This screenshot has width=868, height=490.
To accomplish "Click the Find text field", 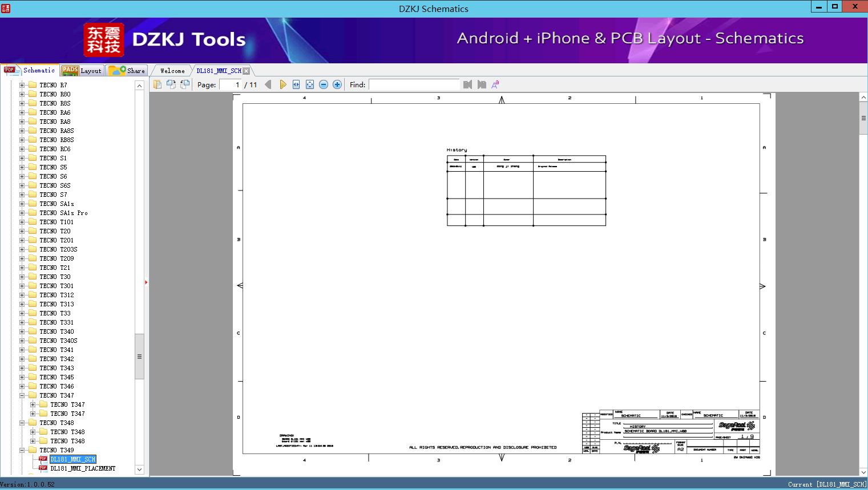I will (414, 84).
